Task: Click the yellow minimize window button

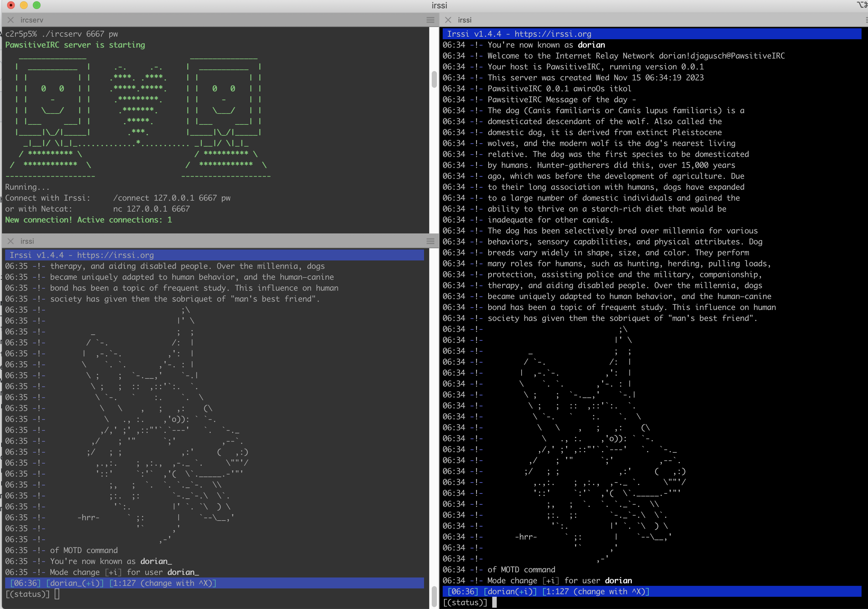Action: 24,5
